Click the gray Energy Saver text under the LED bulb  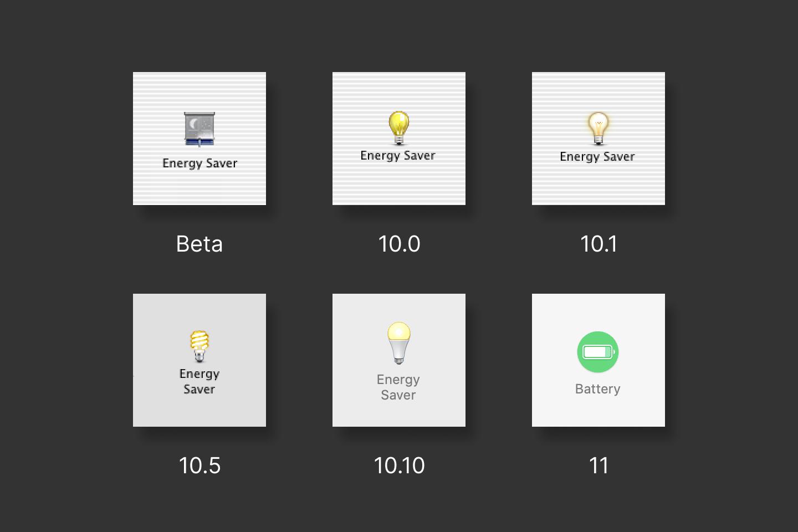pos(398,387)
